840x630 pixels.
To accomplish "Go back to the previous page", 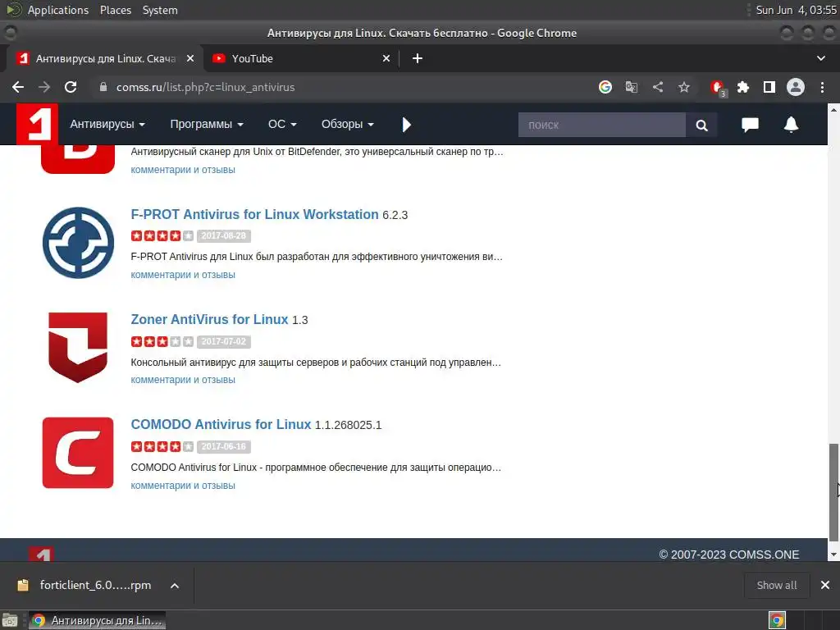I will tap(18, 87).
